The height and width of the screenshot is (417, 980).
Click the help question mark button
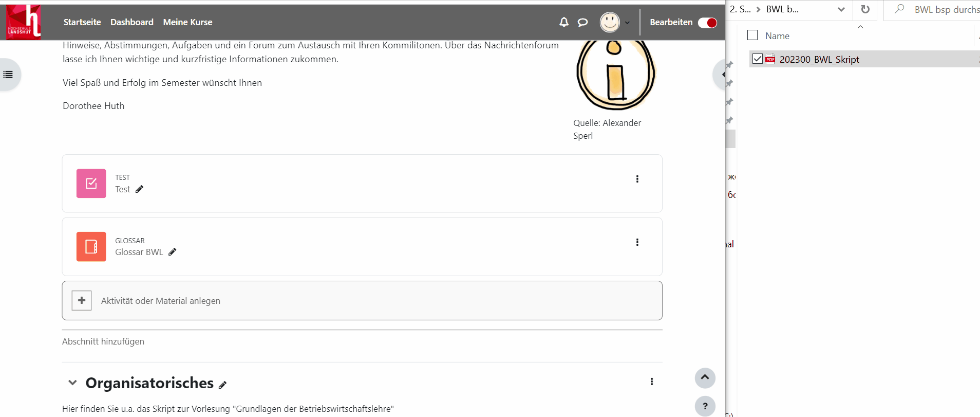[705, 406]
